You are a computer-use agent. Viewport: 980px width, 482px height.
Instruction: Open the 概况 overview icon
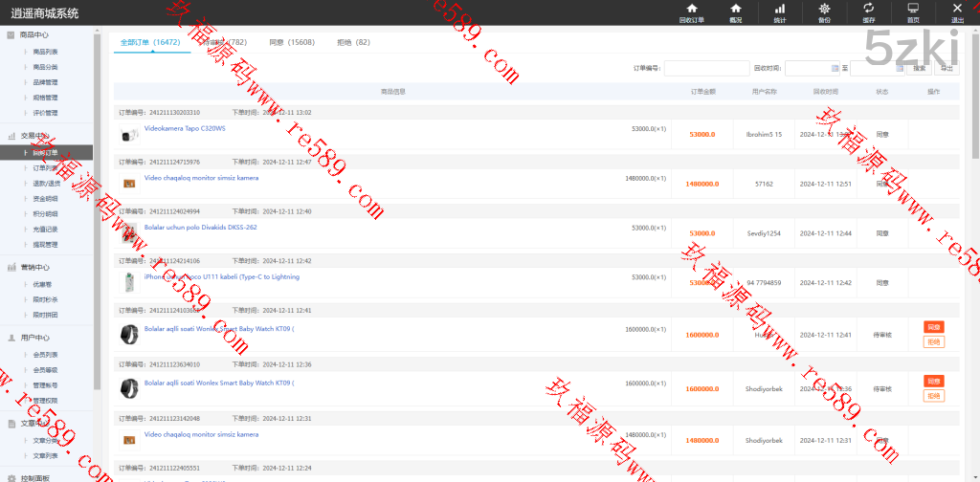(x=735, y=12)
